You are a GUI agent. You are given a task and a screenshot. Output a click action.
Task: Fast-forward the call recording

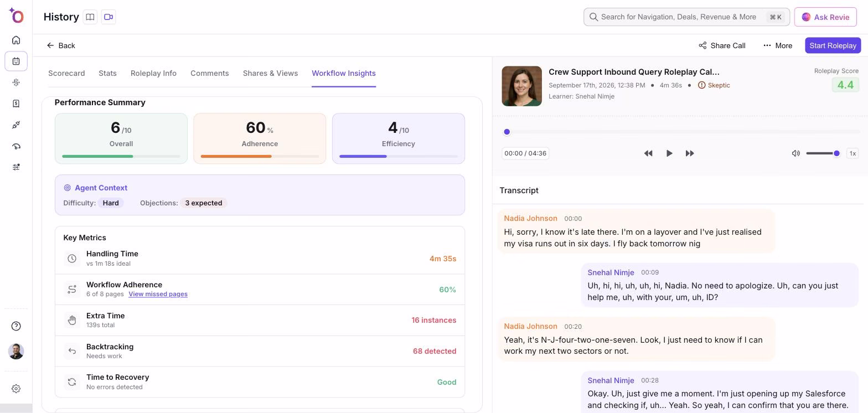point(690,153)
